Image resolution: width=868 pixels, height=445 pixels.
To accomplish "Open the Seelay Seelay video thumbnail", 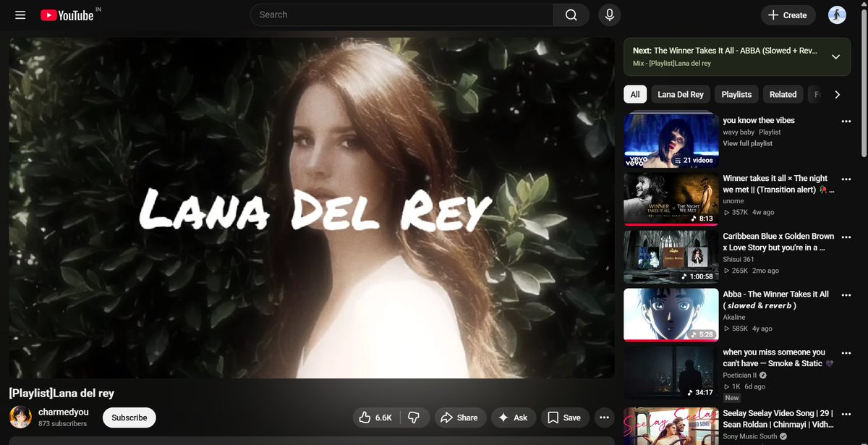I will point(671,426).
